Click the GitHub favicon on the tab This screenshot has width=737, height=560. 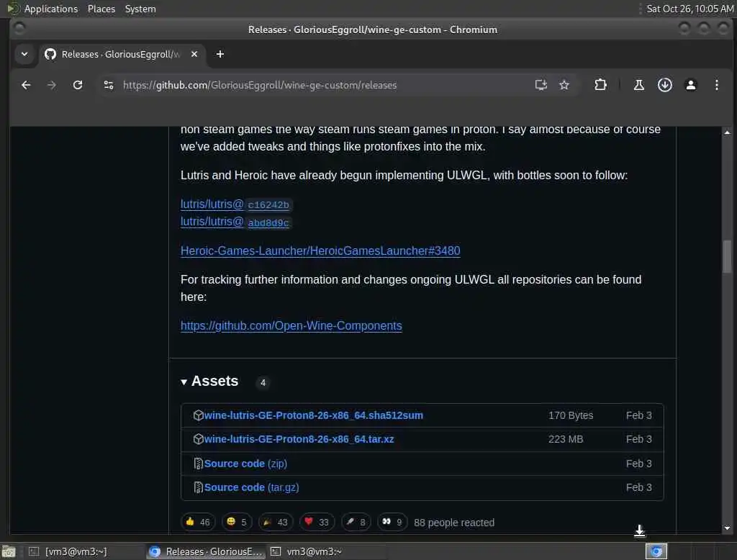[x=50, y=54]
